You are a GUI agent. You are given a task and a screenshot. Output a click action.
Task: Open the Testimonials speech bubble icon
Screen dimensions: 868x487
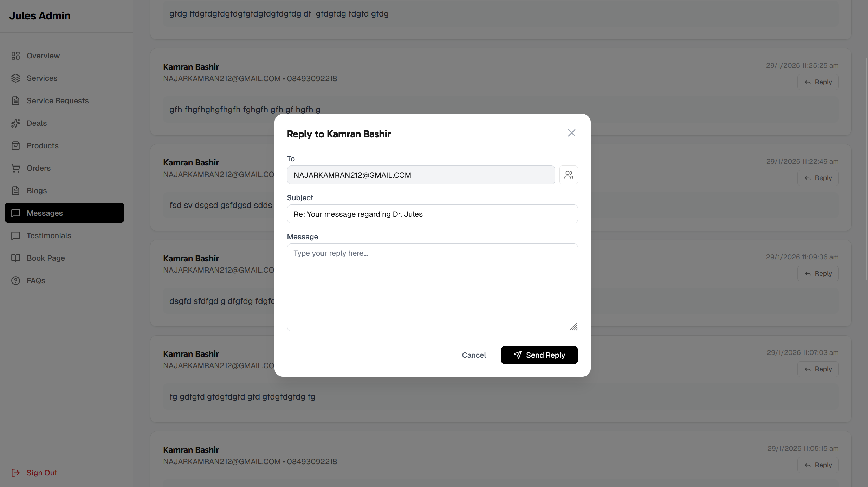[15, 235]
